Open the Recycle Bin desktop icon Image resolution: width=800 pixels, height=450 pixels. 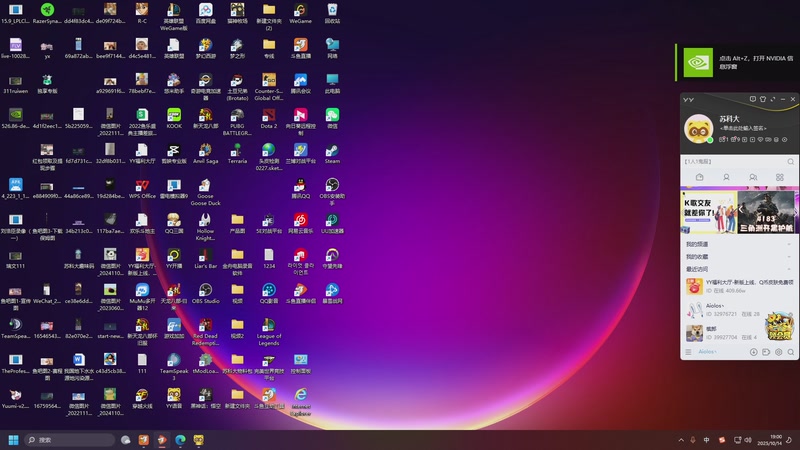click(332, 13)
